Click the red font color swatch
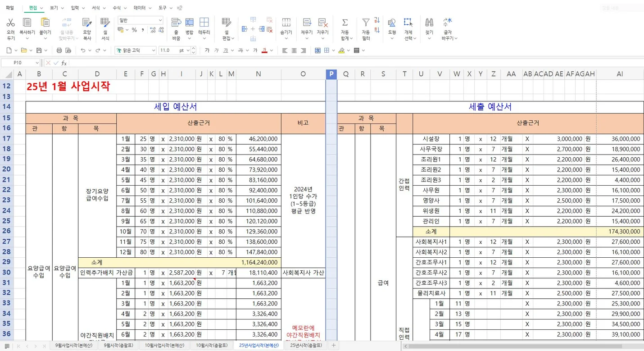 265,50
